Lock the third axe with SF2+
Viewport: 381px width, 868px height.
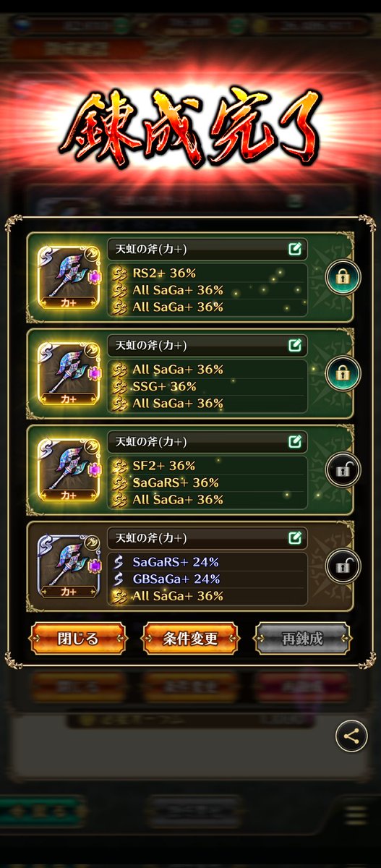pos(343,470)
